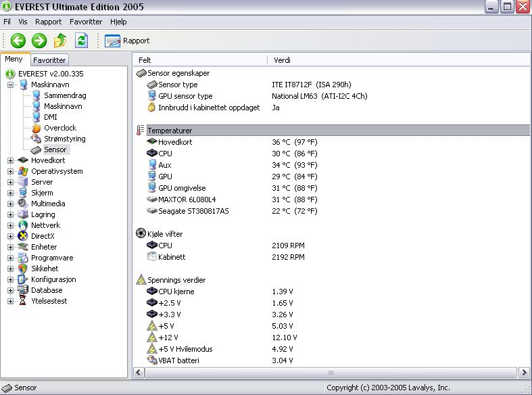Click the Multimedia speaker icon
Image resolution: width=532 pixels, height=395 pixels.
point(23,204)
